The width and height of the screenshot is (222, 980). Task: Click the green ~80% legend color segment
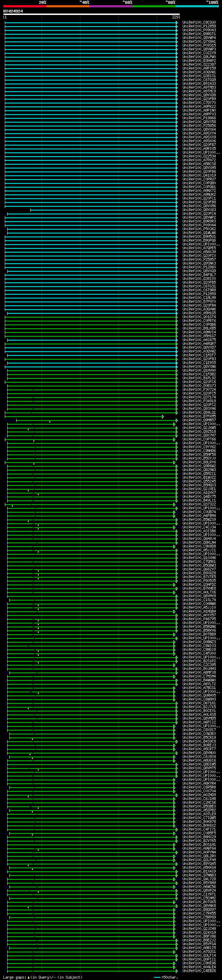tap(154, 6)
